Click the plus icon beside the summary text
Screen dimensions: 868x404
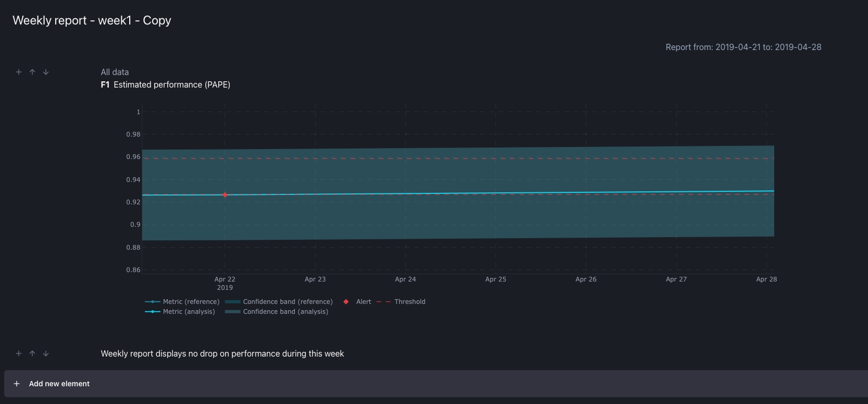pyautogui.click(x=19, y=353)
